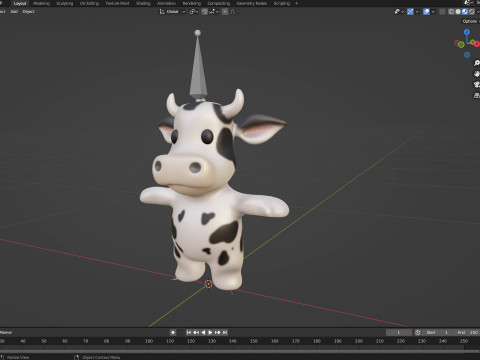
Task: Toggle the viewport gizmos button
Action: pyautogui.click(x=410, y=12)
